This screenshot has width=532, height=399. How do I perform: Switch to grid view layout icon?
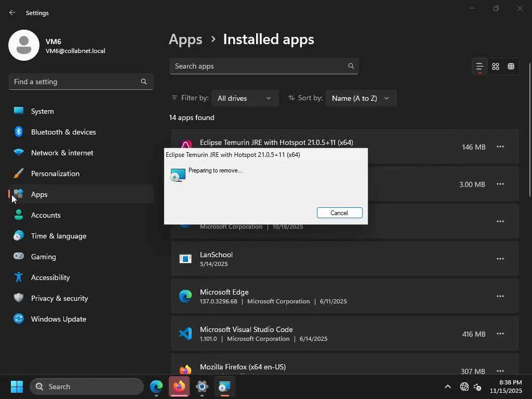pos(496,66)
